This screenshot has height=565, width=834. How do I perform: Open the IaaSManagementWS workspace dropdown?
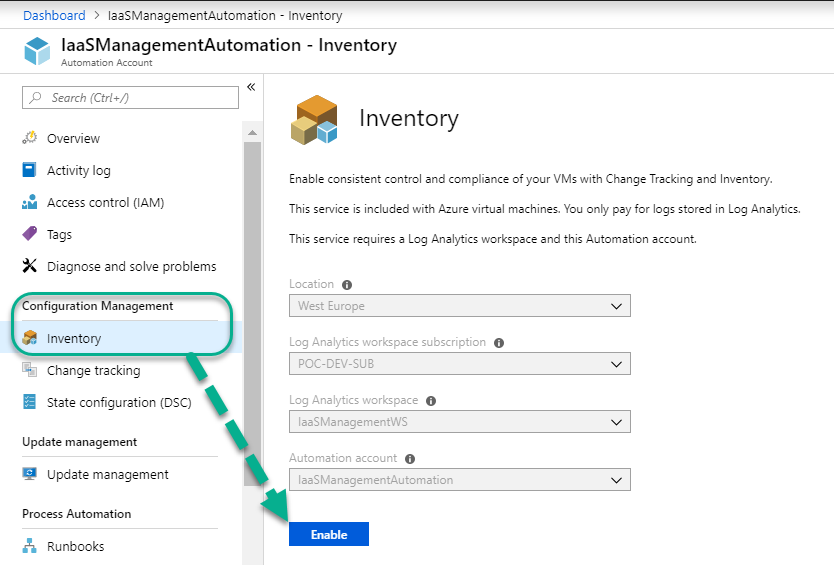pyautogui.click(x=460, y=422)
